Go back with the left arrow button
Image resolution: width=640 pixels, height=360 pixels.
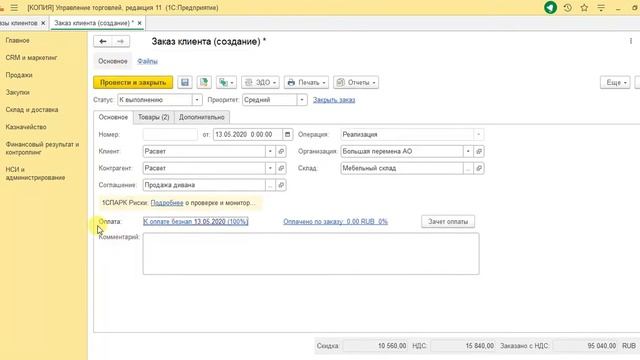tap(103, 41)
